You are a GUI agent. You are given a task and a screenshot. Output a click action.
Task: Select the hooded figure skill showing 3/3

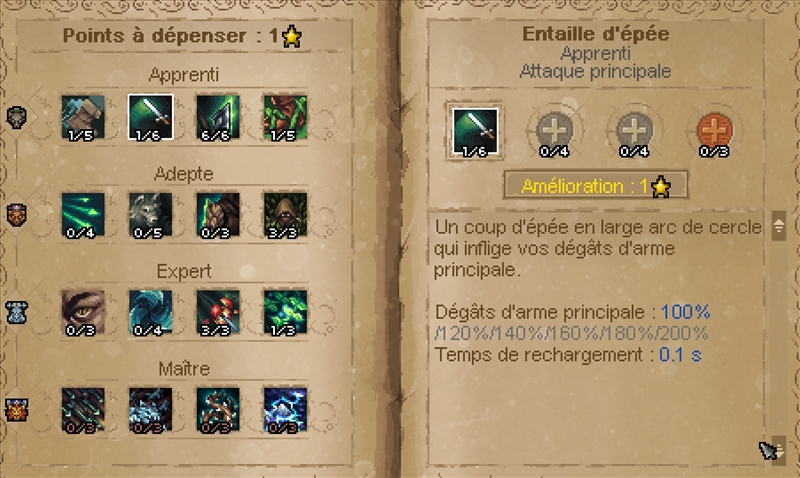[285, 215]
